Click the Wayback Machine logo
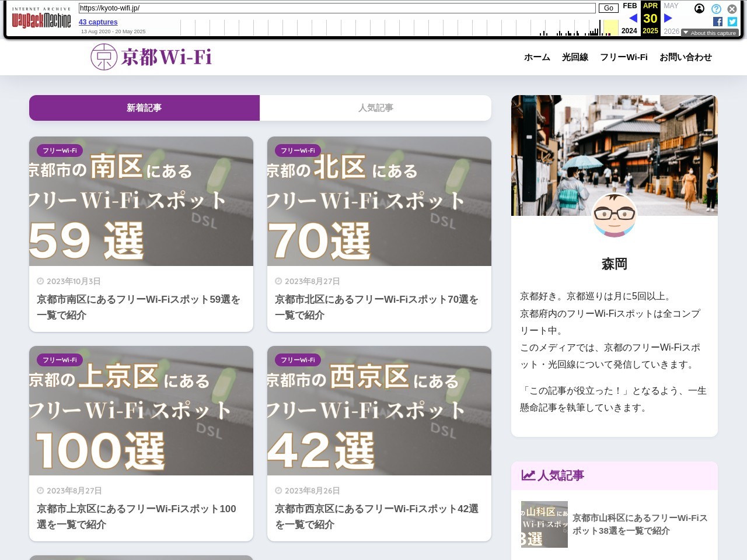 (x=41, y=19)
